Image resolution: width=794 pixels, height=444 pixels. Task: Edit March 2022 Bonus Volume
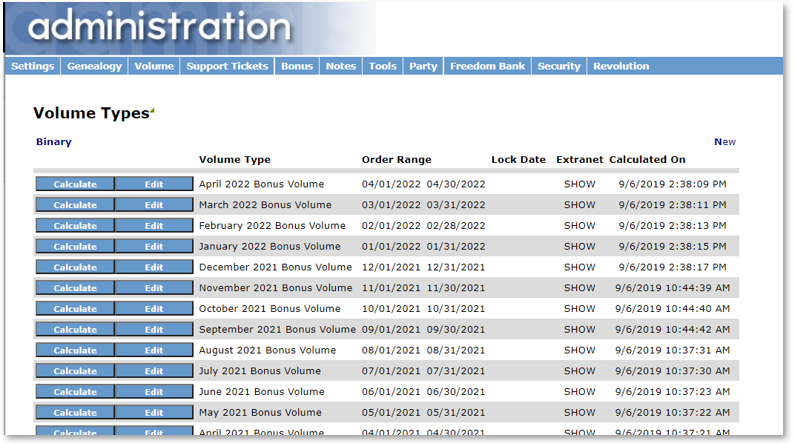[154, 205]
